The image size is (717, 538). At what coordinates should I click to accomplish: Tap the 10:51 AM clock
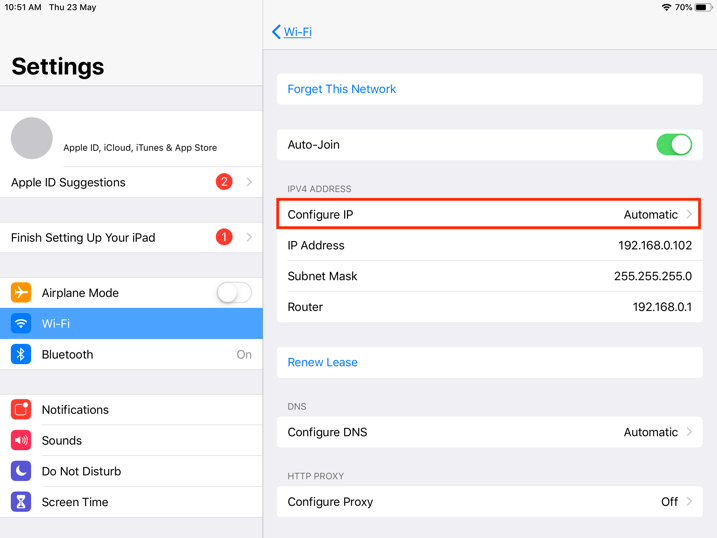[23, 7]
